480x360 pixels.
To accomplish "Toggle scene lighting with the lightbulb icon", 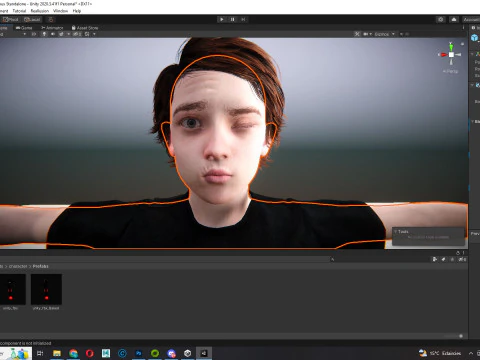I will 44,34.
